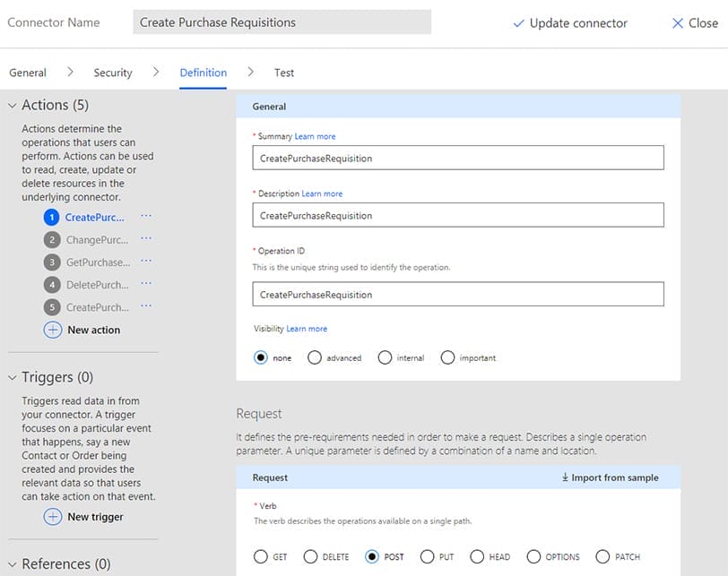Open ellipsis menu for GetPurchase... action
The width and height of the screenshot is (728, 576).
coord(146,261)
